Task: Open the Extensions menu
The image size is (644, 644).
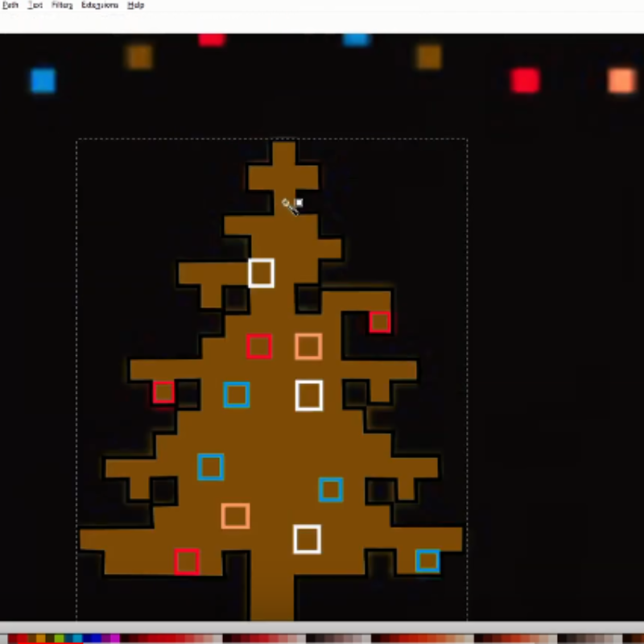Action: 98,6
